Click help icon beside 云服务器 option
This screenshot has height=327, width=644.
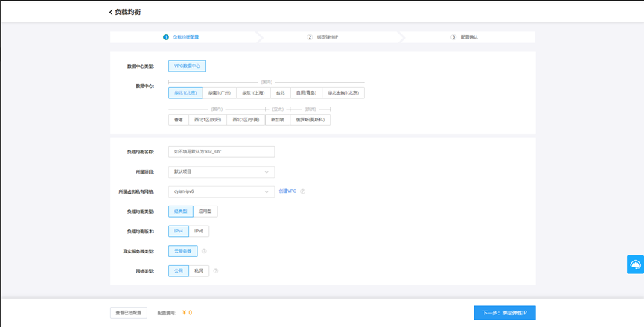point(204,251)
